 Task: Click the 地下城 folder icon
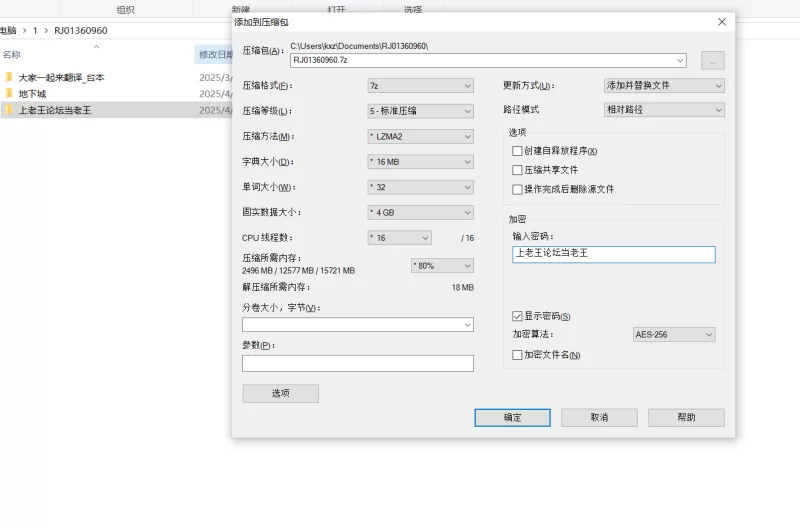[8, 94]
